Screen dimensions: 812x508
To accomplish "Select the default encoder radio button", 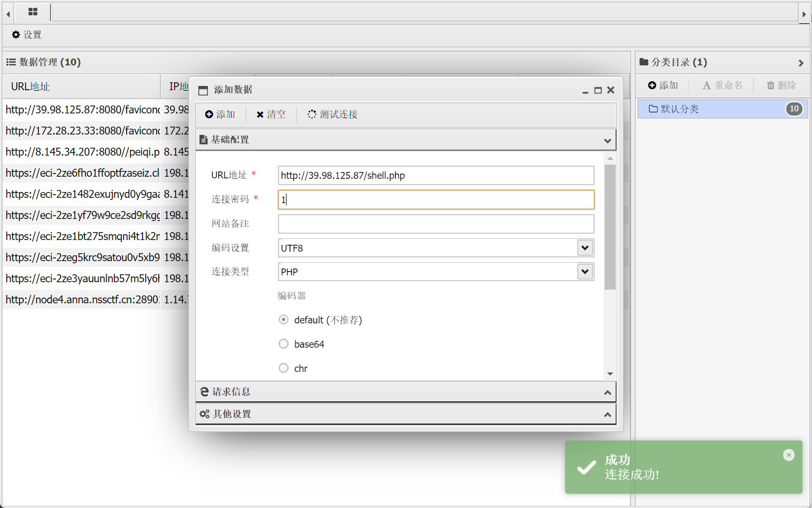I will click(x=284, y=320).
